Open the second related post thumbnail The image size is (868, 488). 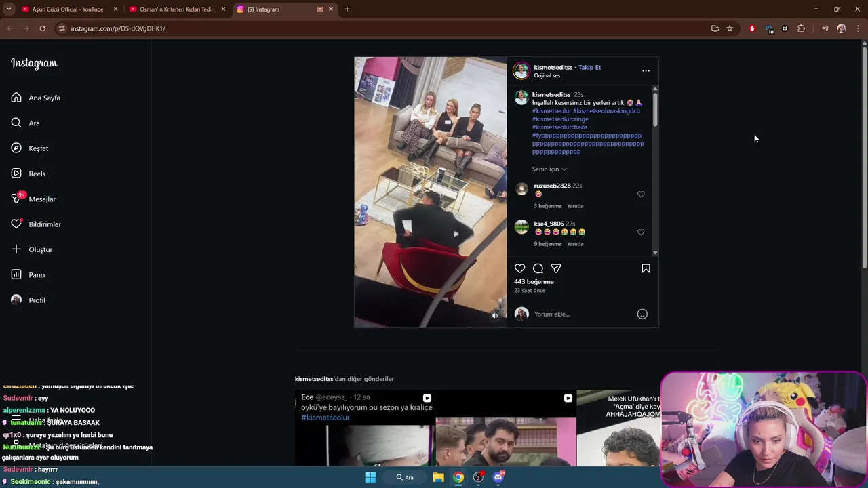(505, 428)
